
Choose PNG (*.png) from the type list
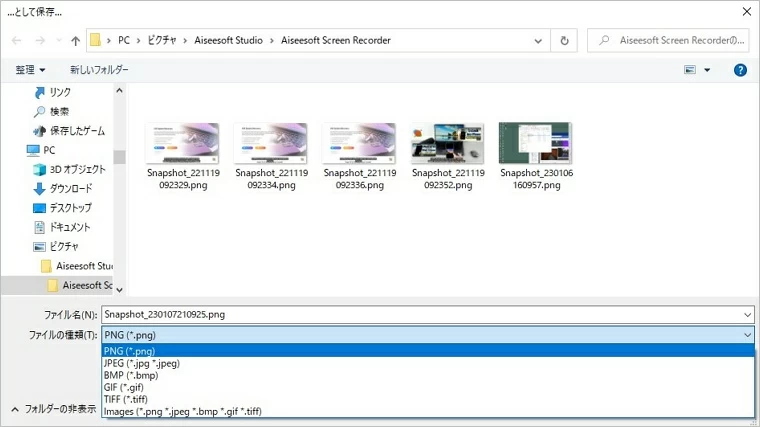[x=428, y=351]
